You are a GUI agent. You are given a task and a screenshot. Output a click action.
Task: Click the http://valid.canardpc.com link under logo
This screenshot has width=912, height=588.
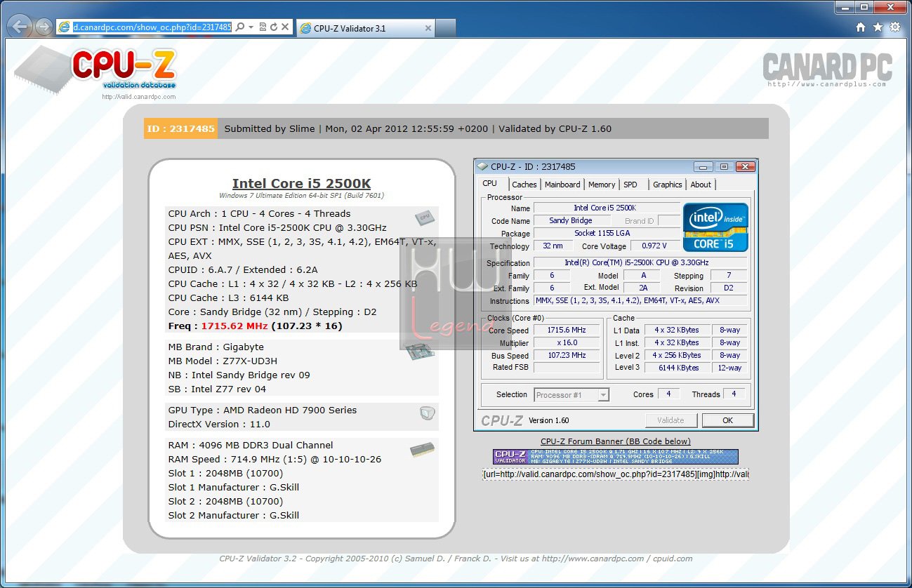[139, 97]
